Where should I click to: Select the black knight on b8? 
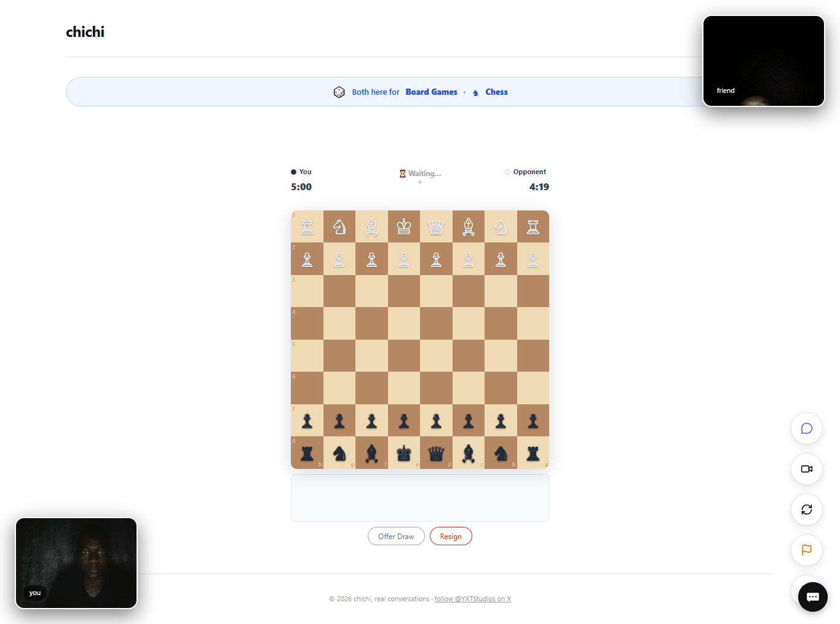pyautogui.click(x=501, y=454)
